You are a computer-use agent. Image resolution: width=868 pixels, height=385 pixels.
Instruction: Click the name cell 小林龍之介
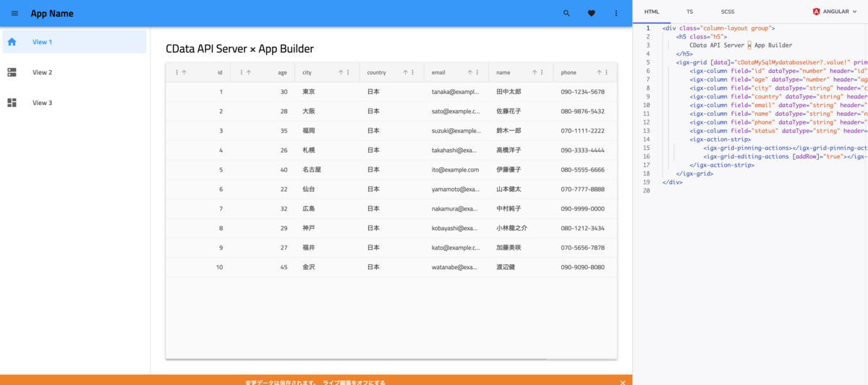tap(511, 228)
